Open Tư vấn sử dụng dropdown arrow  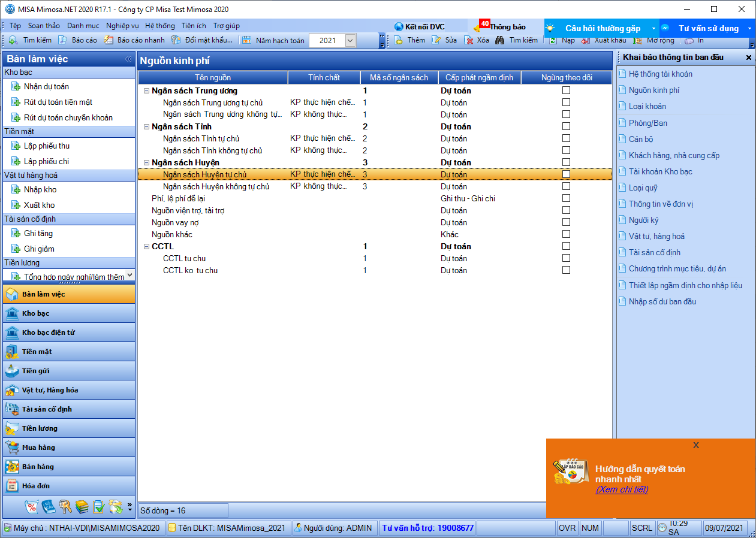[x=749, y=28]
